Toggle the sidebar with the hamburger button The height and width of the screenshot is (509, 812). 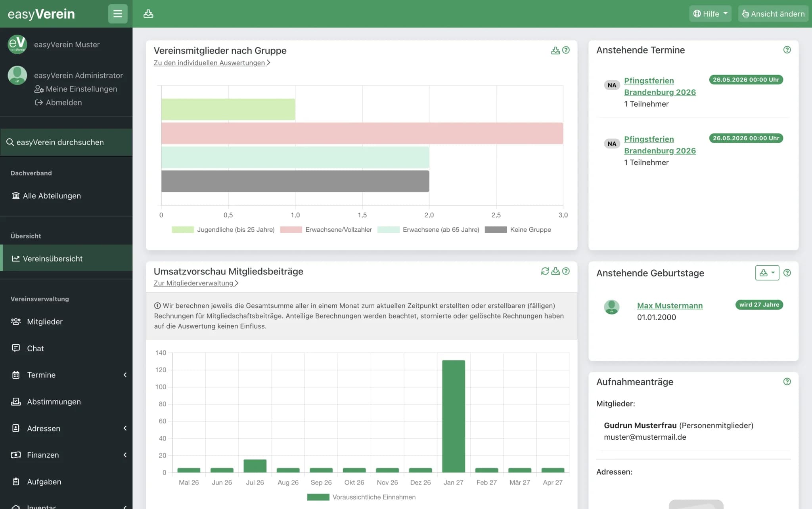click(118, 14)
